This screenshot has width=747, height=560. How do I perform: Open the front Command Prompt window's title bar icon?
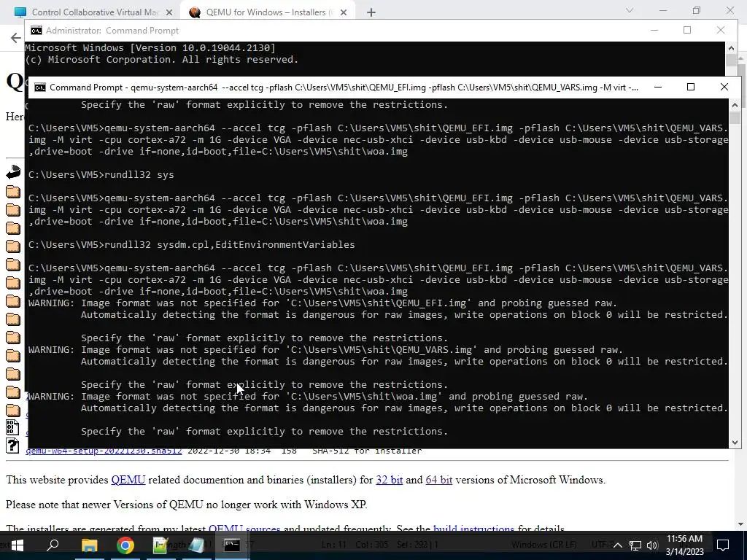pyautogui.click(x=40, y=87)
